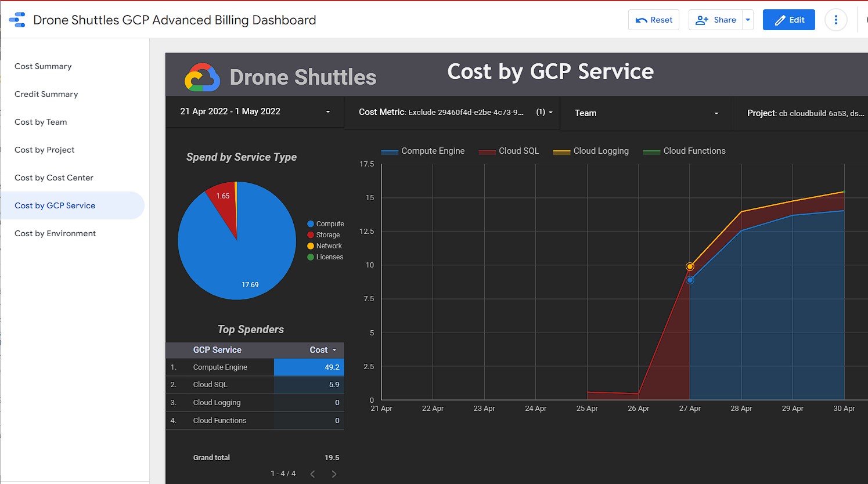The height and width of the screenshot is (484, 868).
Task: Open the Credit Summary page
Action: (46, 94)
